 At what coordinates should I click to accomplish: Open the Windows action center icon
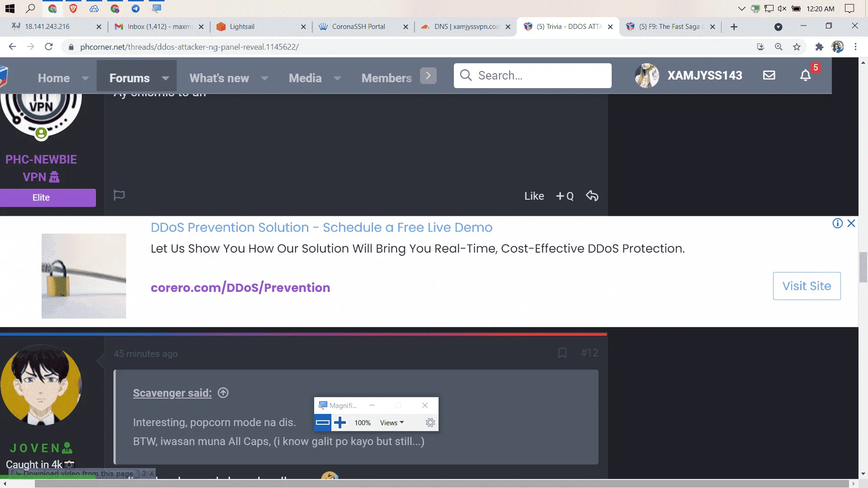[849, 9]
